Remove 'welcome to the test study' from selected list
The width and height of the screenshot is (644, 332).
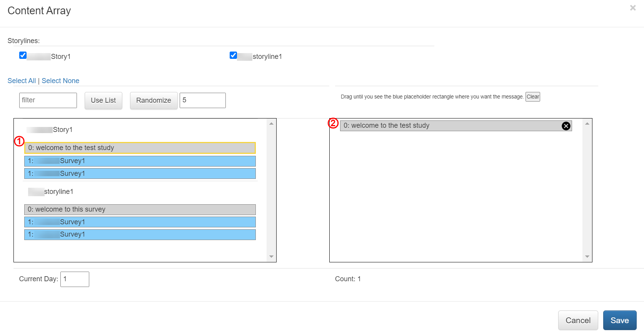tap(566, 126)
